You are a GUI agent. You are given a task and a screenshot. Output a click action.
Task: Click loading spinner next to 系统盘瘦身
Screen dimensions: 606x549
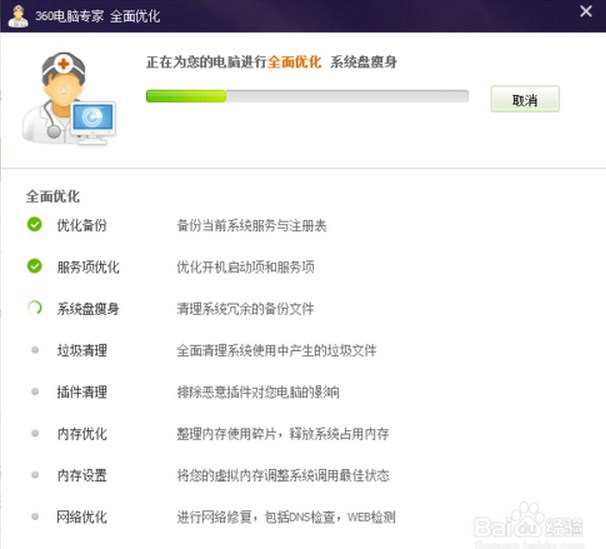[x=34, y=308]
